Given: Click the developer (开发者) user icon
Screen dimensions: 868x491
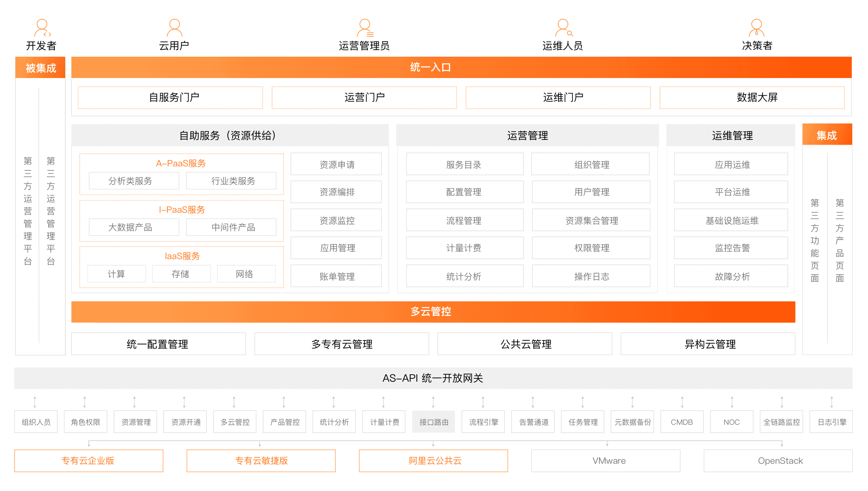Looking at the screenshot, I should point(42,28).
